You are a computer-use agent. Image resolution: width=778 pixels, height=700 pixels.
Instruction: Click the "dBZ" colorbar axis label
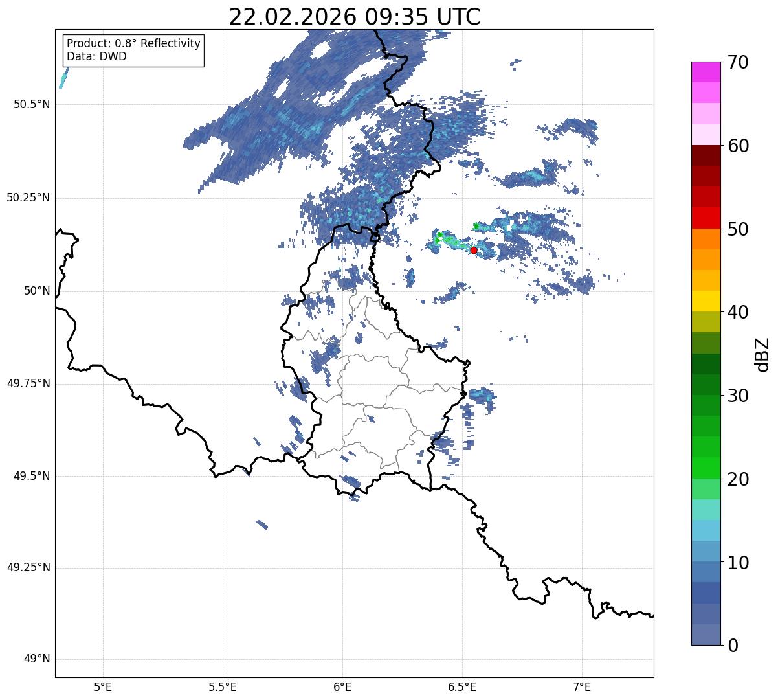pos(762,354)
